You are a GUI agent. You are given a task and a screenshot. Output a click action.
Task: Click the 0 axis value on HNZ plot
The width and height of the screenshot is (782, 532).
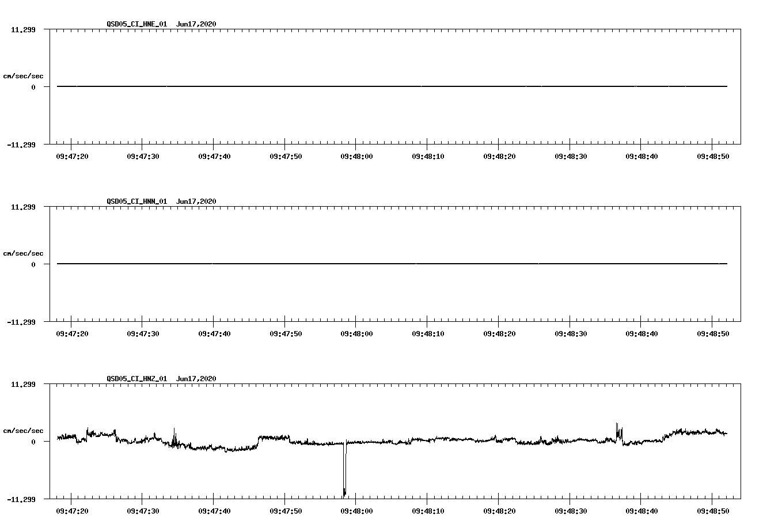pos(33,442)
